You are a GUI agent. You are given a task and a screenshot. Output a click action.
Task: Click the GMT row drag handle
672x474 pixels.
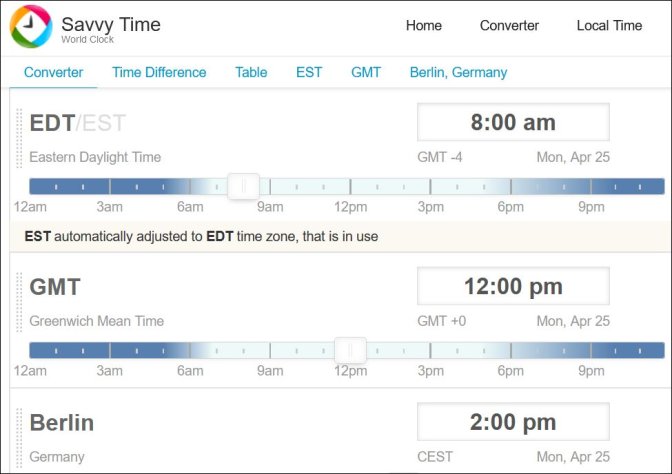click(19, 302)
